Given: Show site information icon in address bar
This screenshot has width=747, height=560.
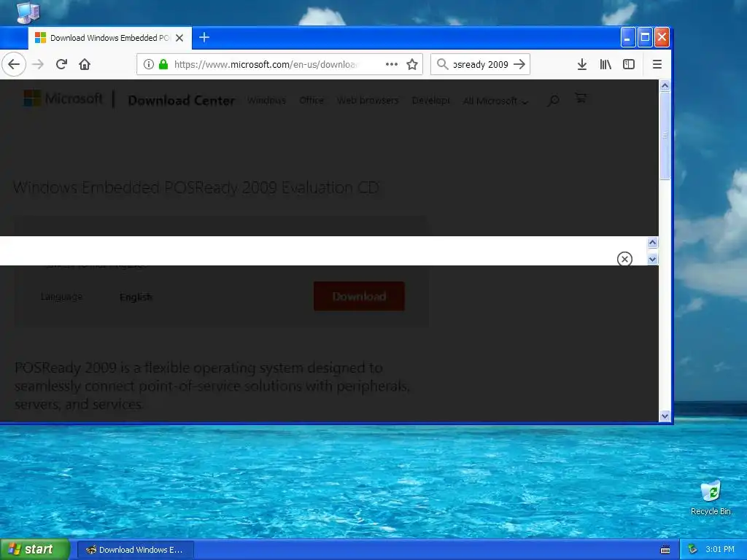Looking at the screenshot, I should [x=149, y=64].
